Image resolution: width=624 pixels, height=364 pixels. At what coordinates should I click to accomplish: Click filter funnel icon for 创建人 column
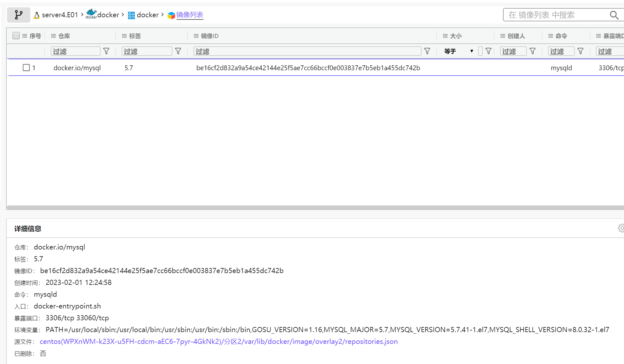coord(532,51)
